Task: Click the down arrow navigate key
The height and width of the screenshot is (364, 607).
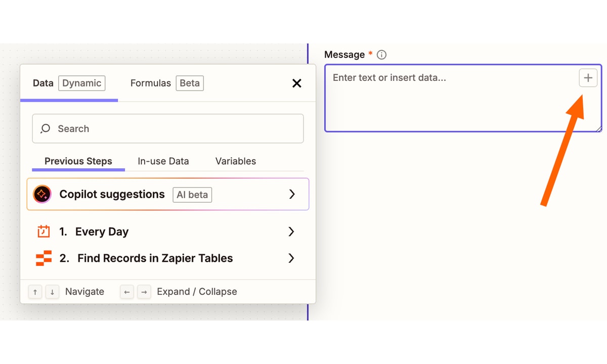Action: [52, 292]
